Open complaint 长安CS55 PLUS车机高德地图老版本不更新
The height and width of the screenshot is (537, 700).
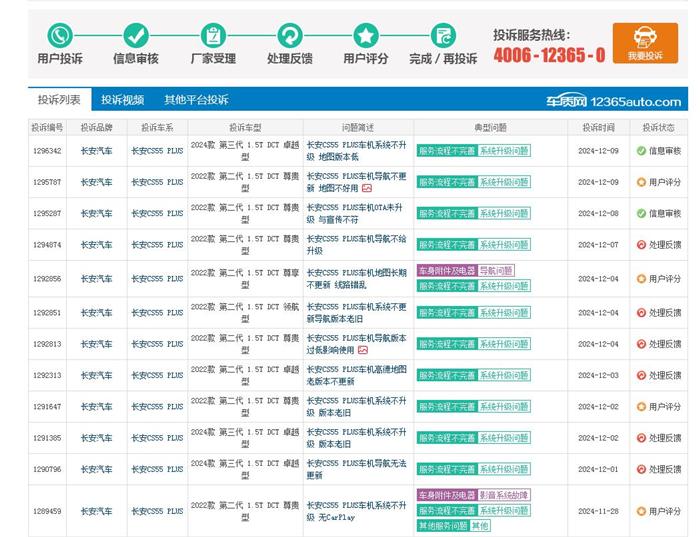point(356,375)
